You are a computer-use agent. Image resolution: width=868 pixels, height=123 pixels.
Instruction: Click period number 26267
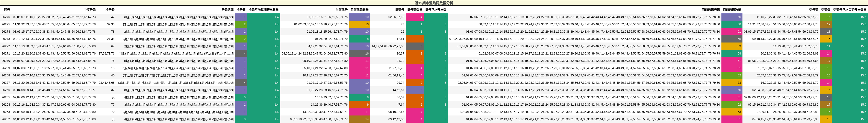(x=6, y=83)
